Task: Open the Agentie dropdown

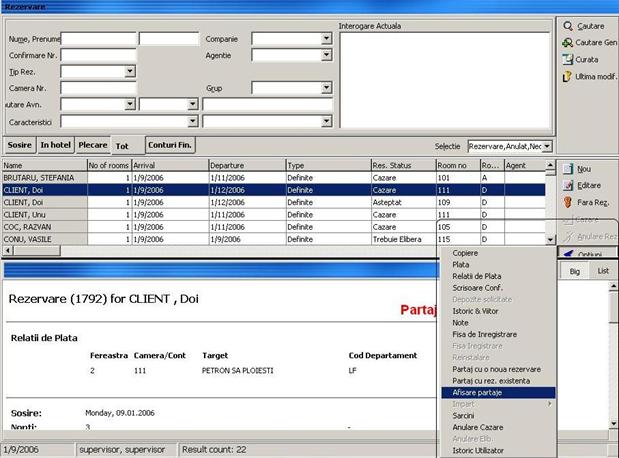Action: [x=326, y=55]
